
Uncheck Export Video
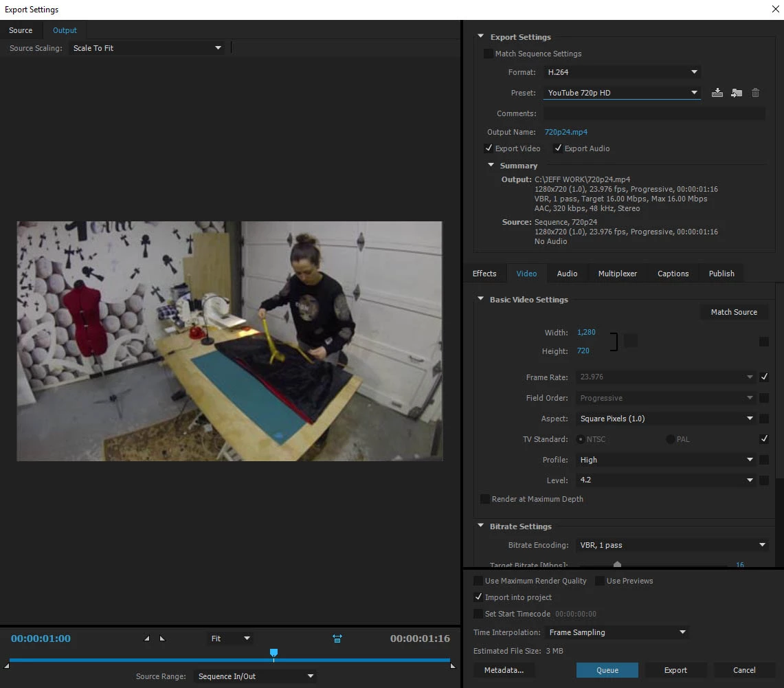click(489, 148)
